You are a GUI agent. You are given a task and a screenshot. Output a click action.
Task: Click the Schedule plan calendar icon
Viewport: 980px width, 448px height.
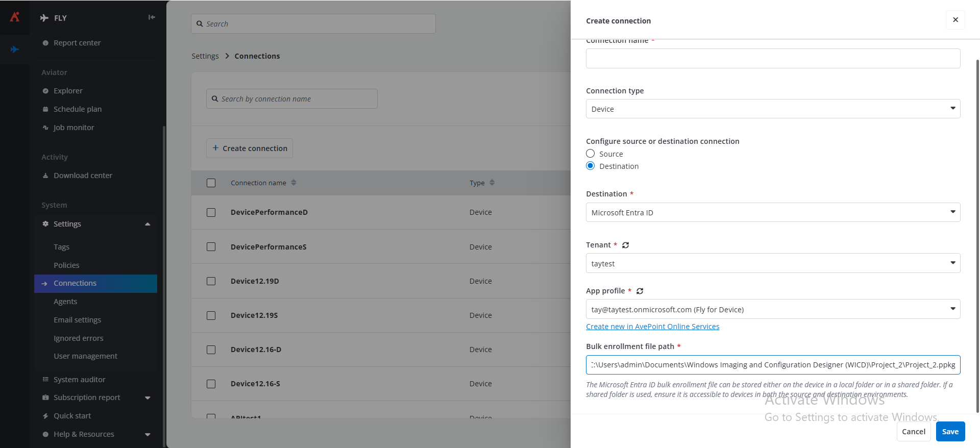coord(45,109)
